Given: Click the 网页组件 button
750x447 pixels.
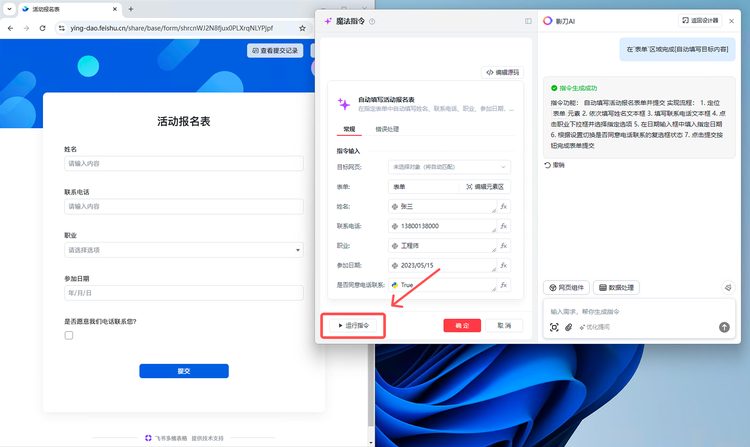Looking at the screenshot, I should point(566,287).
